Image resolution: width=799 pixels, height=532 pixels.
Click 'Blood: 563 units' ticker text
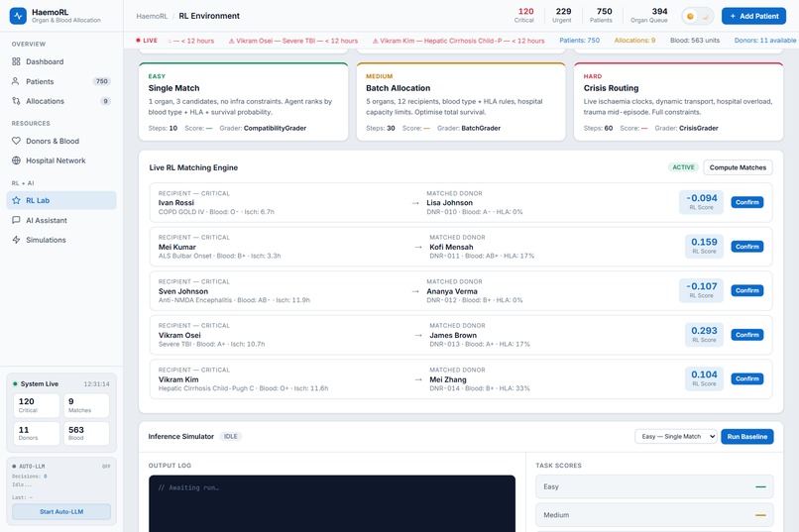click(695, 41)
